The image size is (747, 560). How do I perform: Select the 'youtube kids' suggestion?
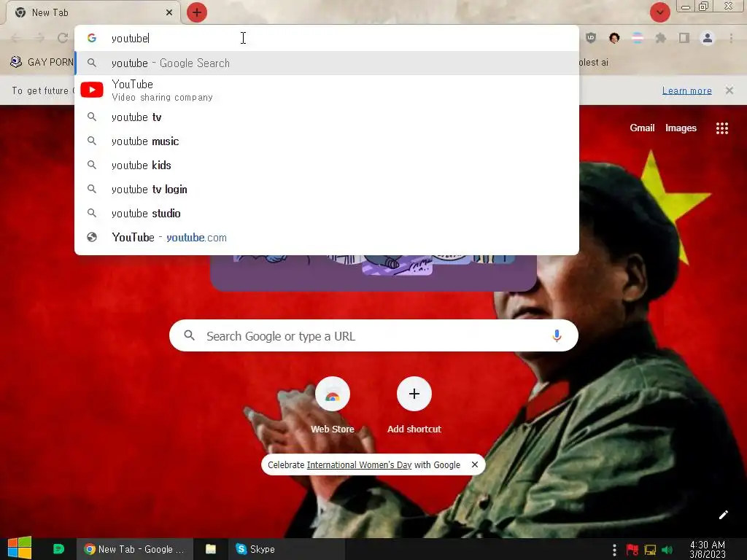point(327,166)
